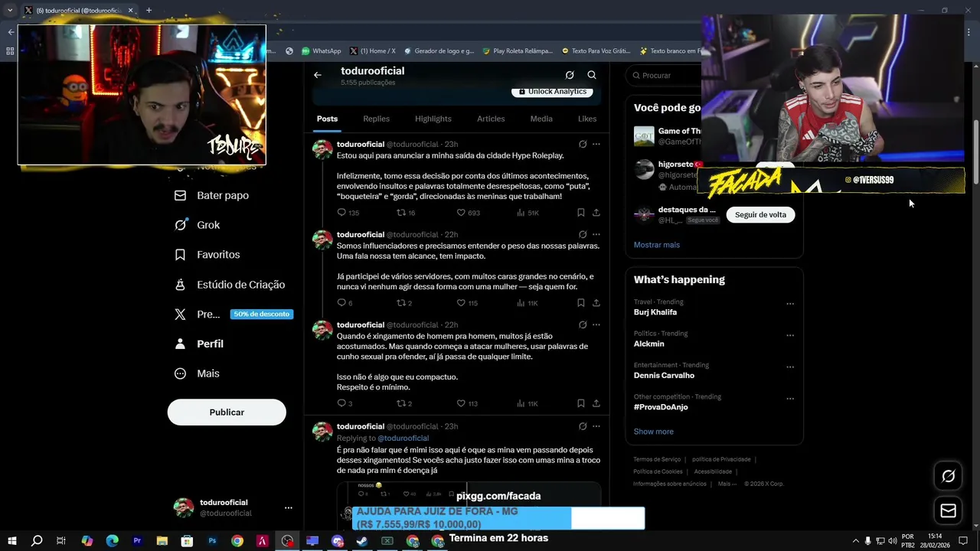Open more options on 'Quando é xingamento' post

pos(596,324)
